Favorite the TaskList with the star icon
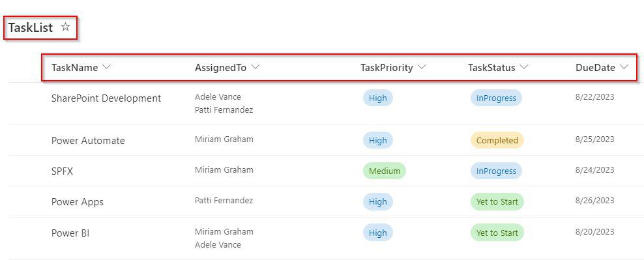The width and height of the screenshot is (644, 260). tap(65, 27)
